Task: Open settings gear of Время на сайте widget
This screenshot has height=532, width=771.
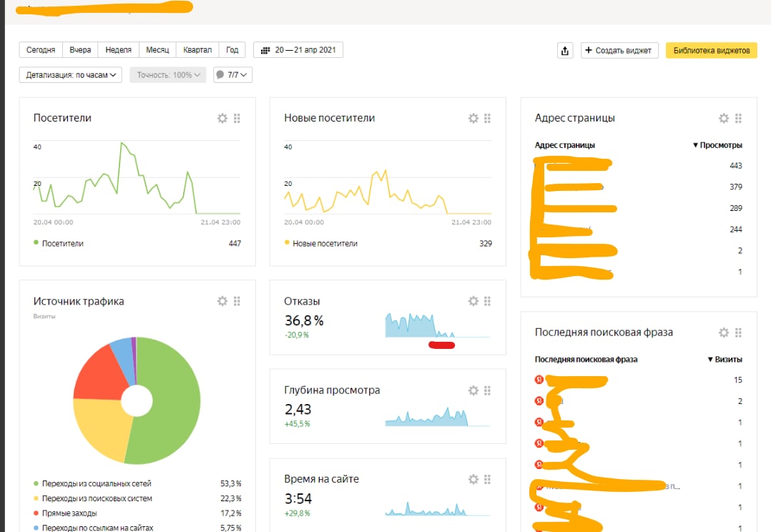Action: click(x=473, y=479)
